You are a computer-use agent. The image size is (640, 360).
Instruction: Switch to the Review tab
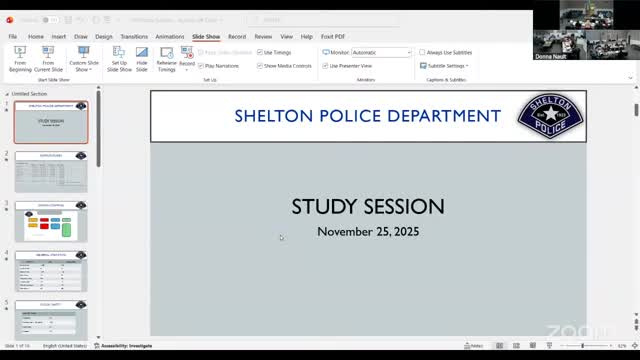[x=263, y=36]
